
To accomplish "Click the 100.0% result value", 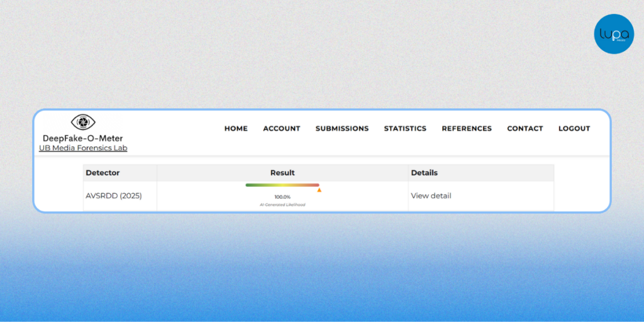I will pos(282,197).
